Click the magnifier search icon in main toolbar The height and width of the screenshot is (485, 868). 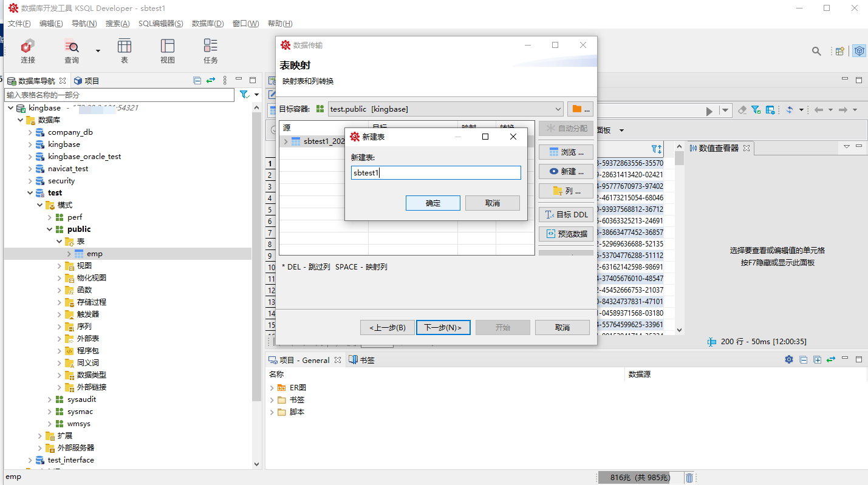pyautogui.click(x=817, y=51)
